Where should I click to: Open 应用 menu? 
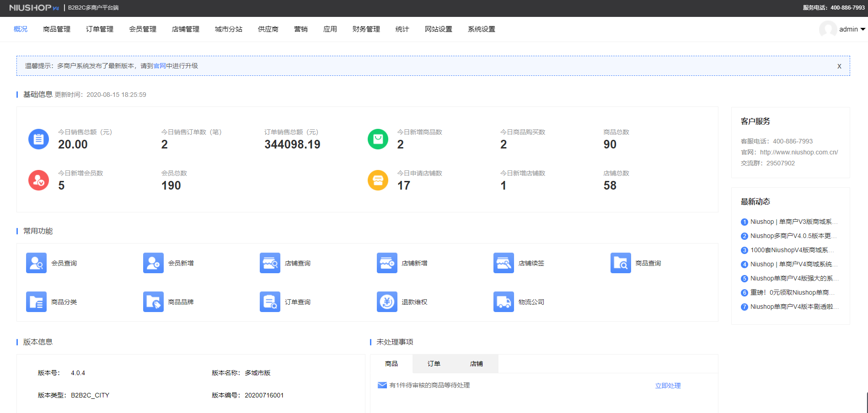330,29
